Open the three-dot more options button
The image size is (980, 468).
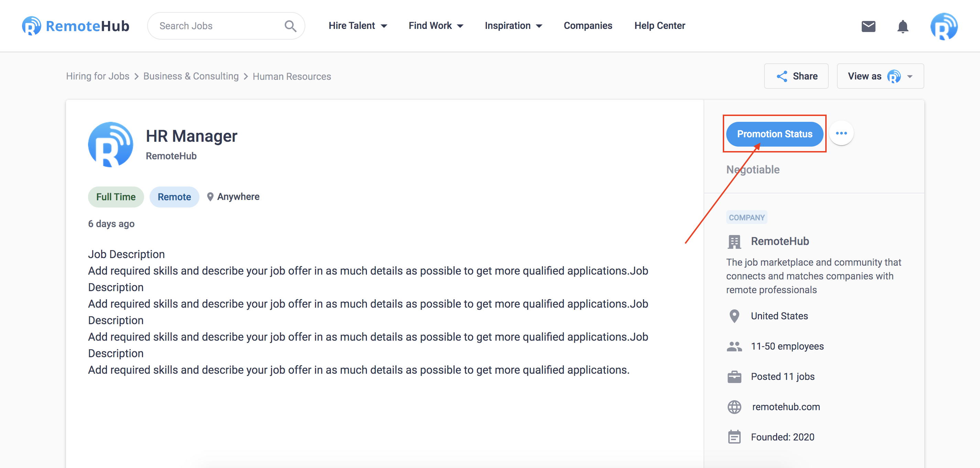click(x=841, y=133)
